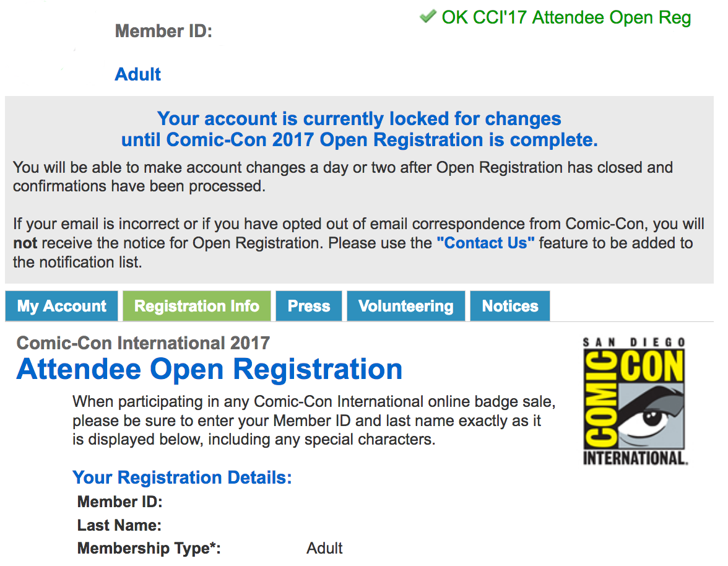This screenshot has width=728, height=566.
Task: Click the Member ID label under Registration Details
Action: click(x=120, y=502)
